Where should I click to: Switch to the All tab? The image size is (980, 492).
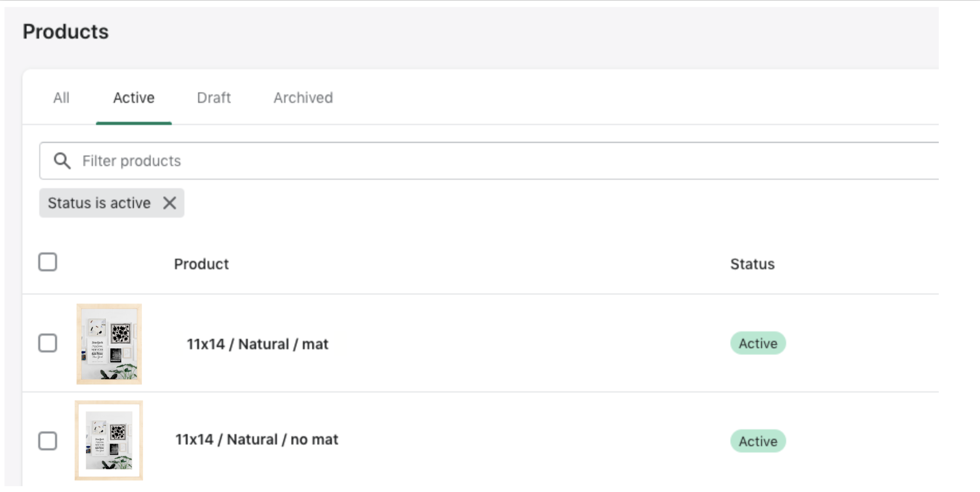coord(61,98)
